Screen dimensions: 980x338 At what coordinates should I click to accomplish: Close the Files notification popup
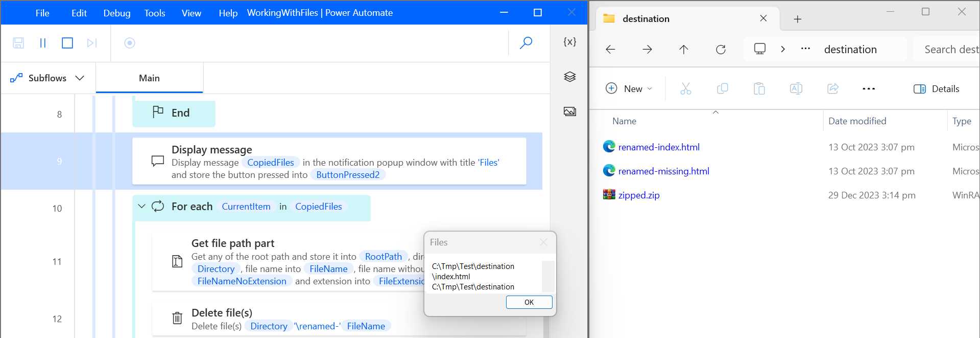click(x=543, y=242)
